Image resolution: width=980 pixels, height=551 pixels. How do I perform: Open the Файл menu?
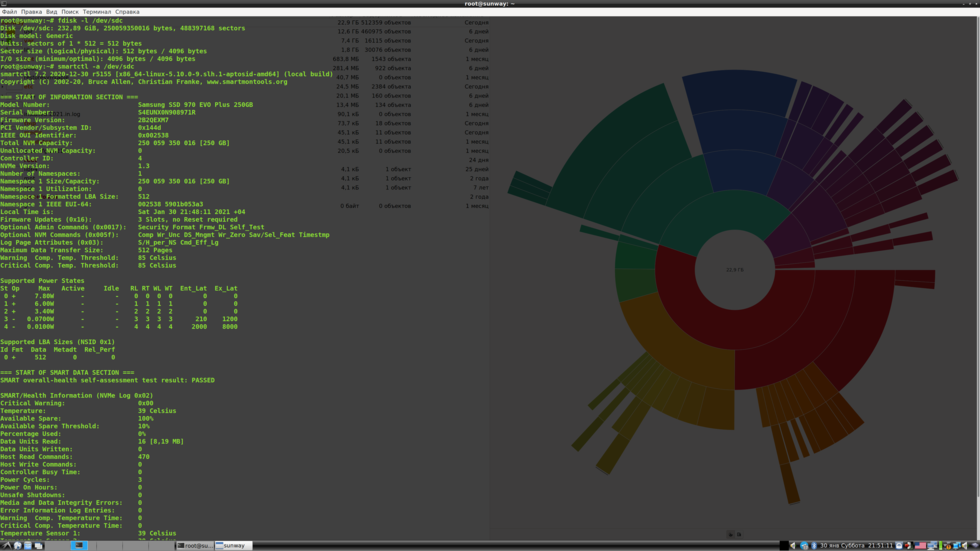(x=9, y=12)
